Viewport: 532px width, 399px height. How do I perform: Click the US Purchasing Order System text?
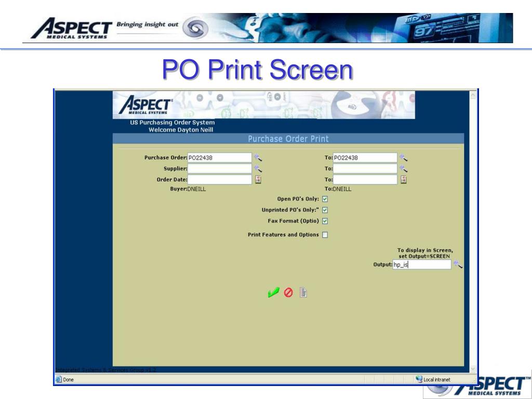(172, 123)
